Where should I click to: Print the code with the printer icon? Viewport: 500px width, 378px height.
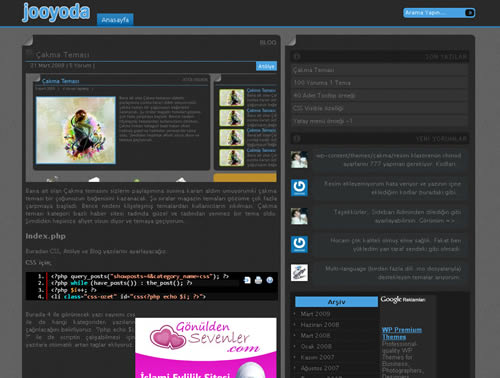pyautogui.click(x=258, y=280)
